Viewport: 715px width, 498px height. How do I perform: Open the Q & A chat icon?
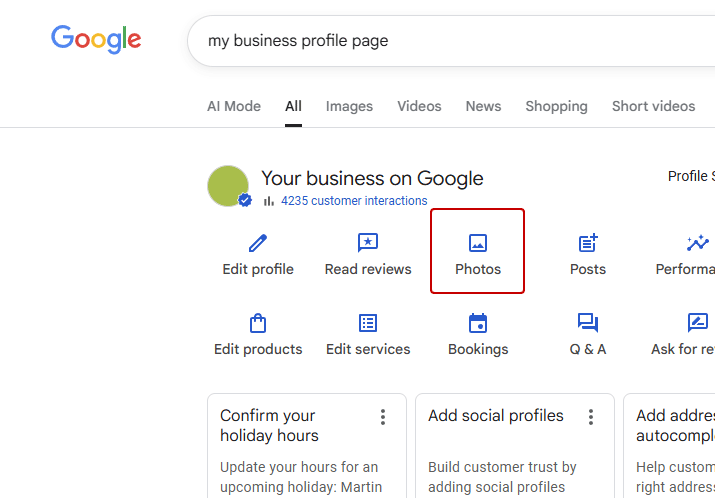point(588,323)
